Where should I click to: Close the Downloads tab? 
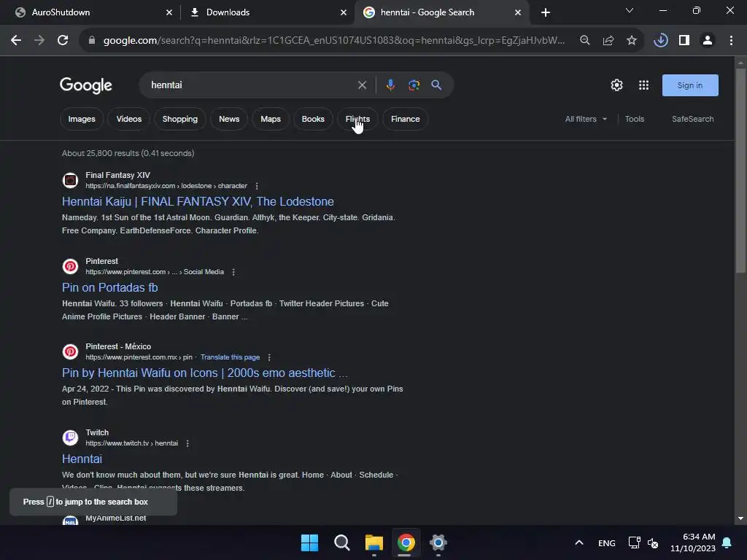click(344, 13)
